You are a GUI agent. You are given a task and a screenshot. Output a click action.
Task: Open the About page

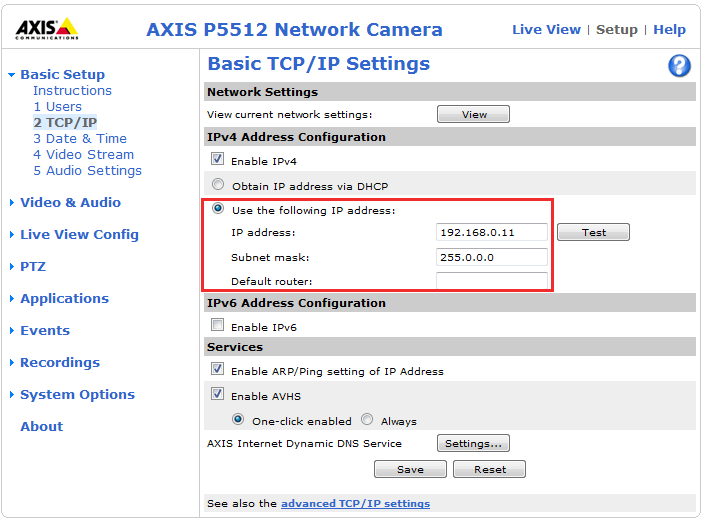(42, 426)
